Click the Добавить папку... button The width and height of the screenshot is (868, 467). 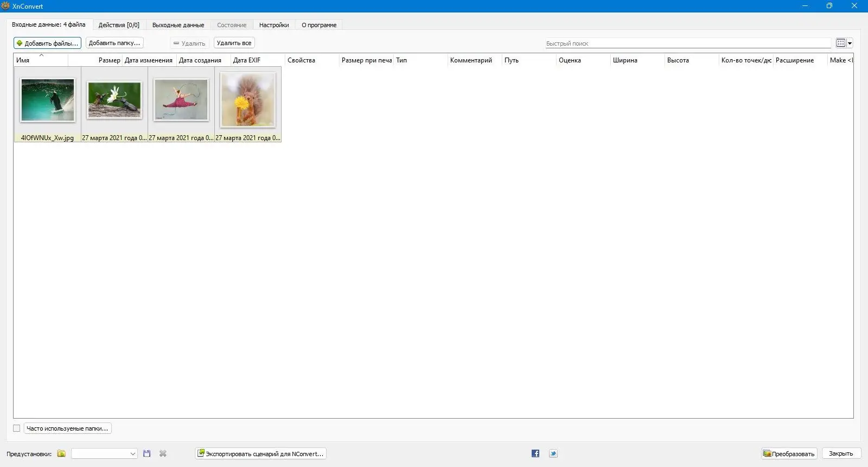[114, 43]
